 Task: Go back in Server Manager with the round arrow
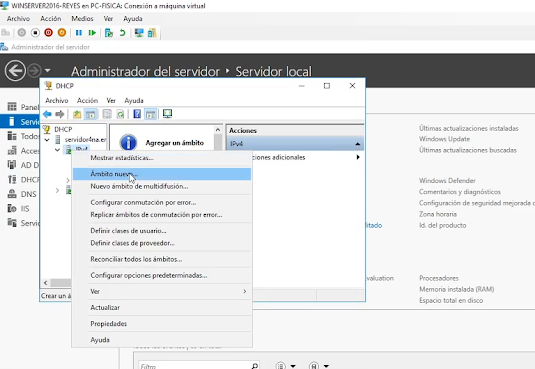[x=15, y=71]
